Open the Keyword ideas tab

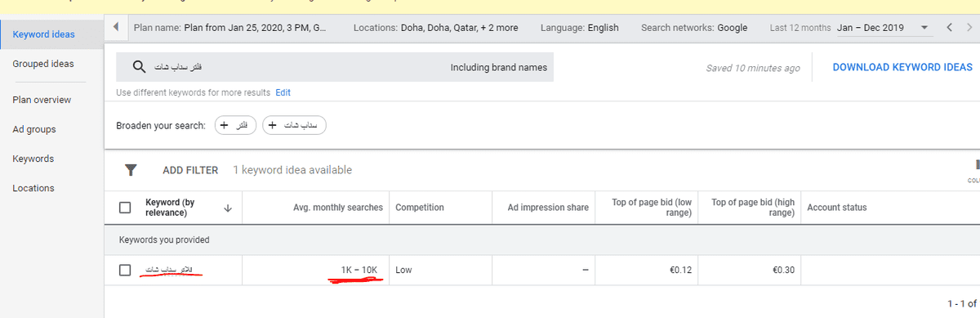(x=43, y=34)
